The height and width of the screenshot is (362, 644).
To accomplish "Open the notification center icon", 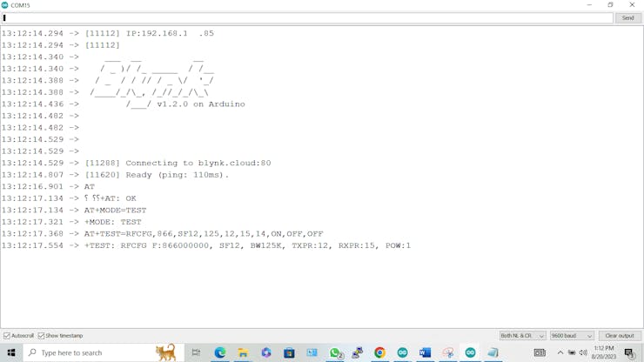I will (x=629, y=352).
